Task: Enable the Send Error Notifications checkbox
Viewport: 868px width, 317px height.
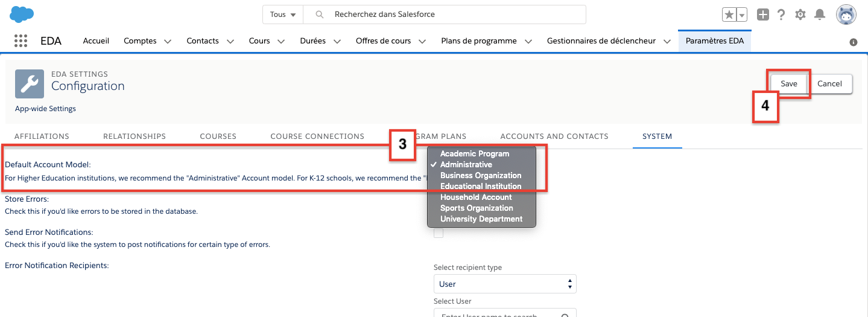Action: click(x=439, y=233)
